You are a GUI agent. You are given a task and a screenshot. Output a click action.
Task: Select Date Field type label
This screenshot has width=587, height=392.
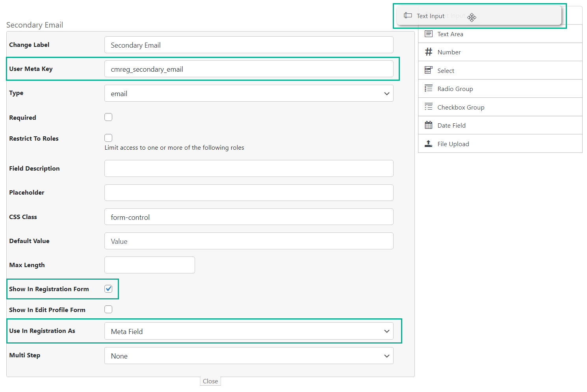point(451,126)
